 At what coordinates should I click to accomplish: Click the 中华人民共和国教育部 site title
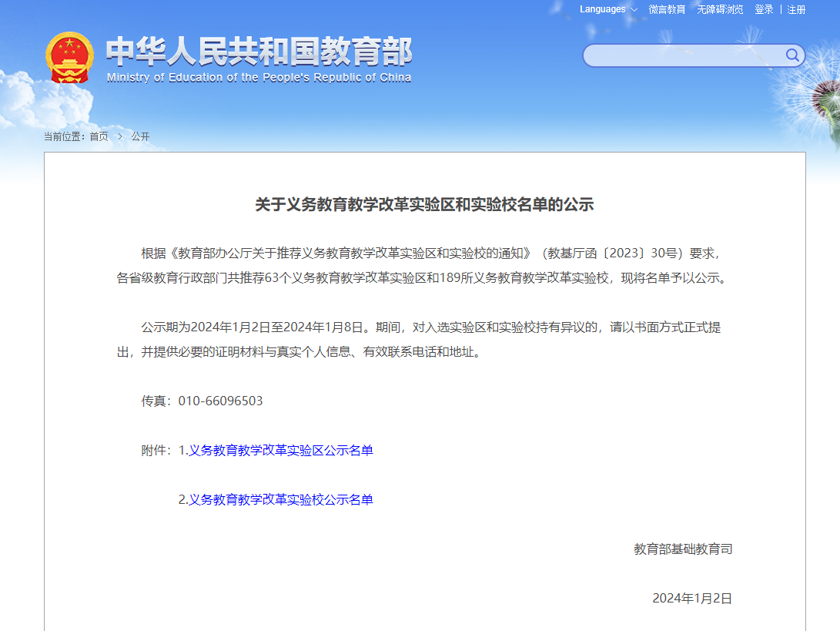(259, 51)
